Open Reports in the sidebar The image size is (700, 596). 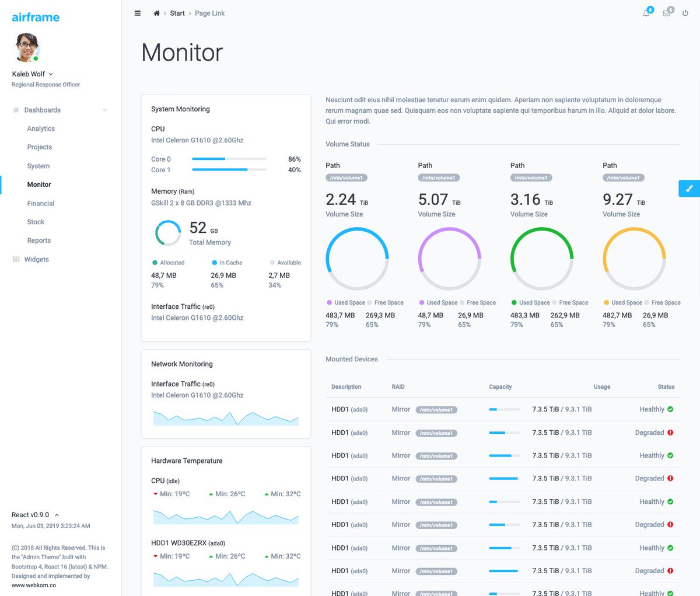point(39,241)
